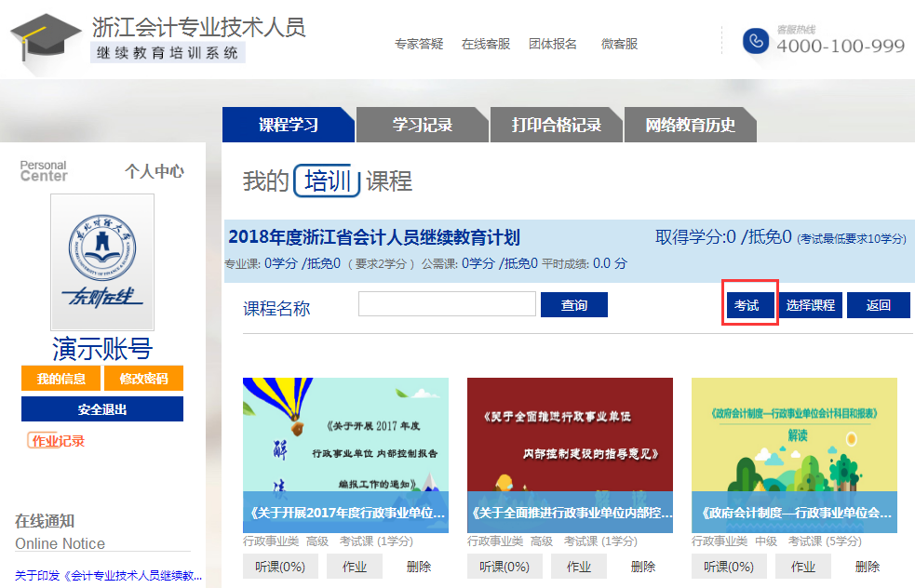Click the 课程名称 search input field

coord(447,304)
